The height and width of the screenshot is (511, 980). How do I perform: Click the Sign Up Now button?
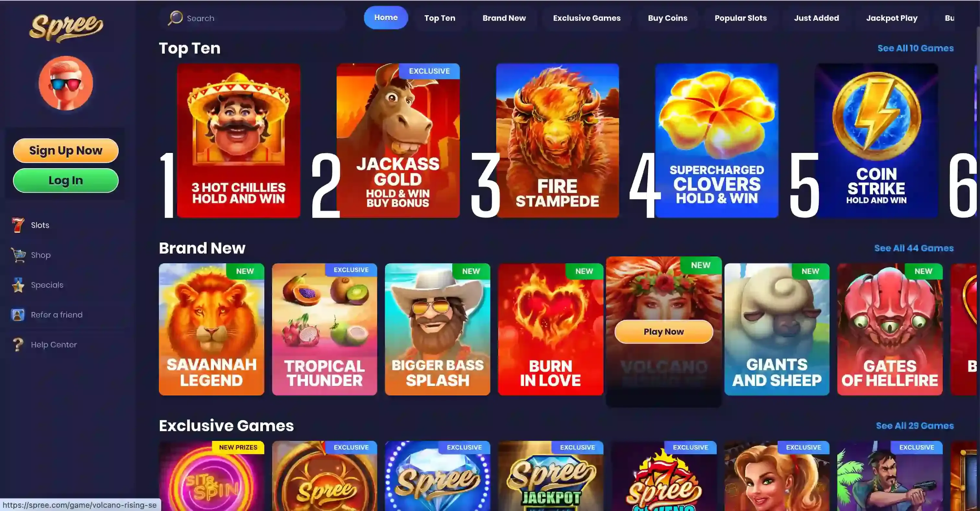(x=66, y=150)
